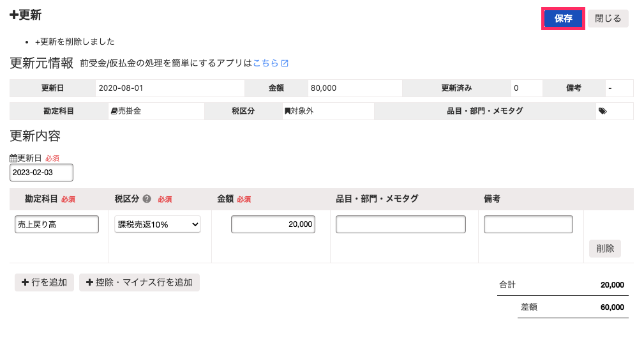Click the 差額 value 60,000
Viewport: 644px width, 340px height.
(x=612, y=307)
